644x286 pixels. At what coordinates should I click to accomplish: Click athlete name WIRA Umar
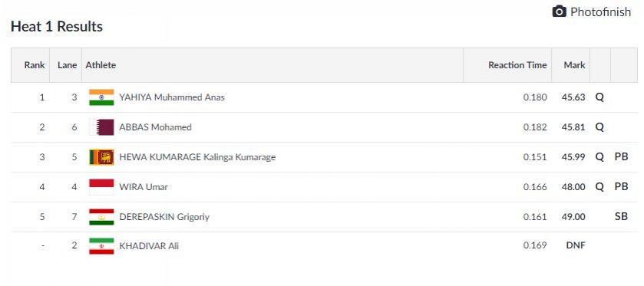[144, 187]
